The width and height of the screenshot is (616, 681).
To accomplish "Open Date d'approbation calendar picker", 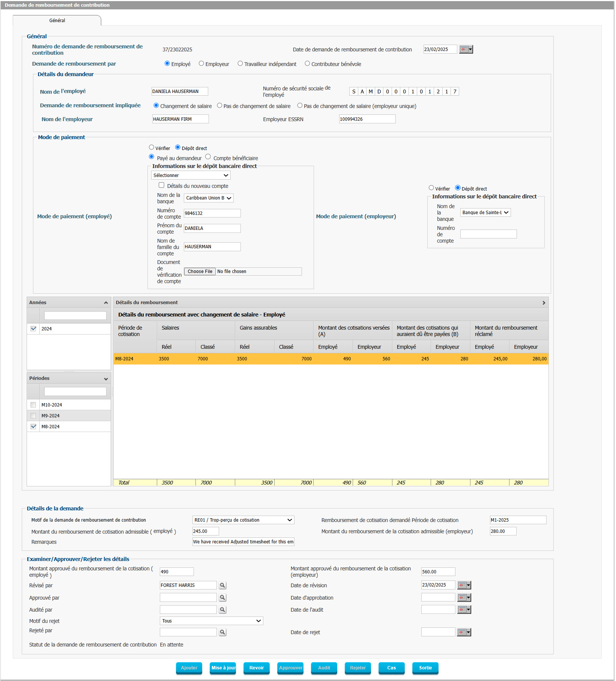I will click(464, 598).
